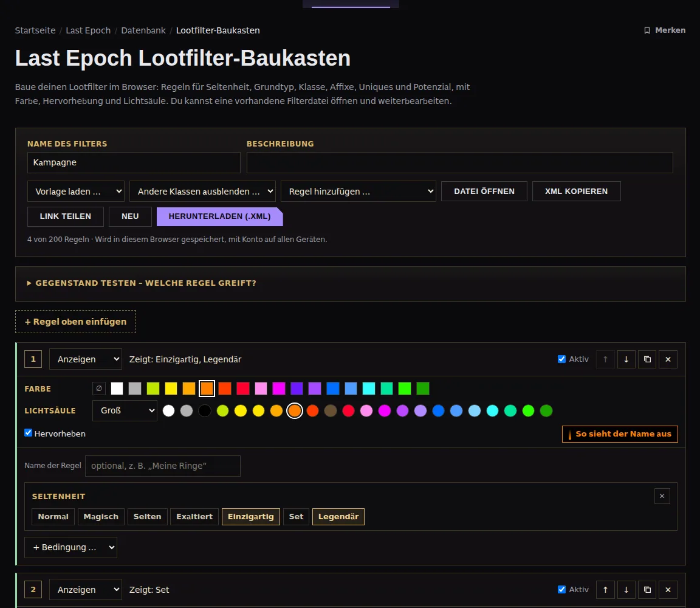
Task: Click the rule number 2 badge
Action: tap(33, 590)
